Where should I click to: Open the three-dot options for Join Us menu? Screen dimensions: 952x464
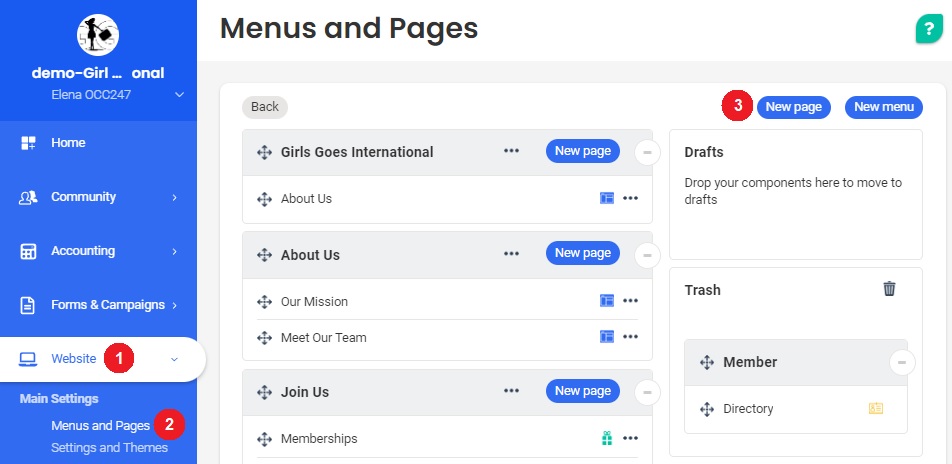(x=511, y=391)
